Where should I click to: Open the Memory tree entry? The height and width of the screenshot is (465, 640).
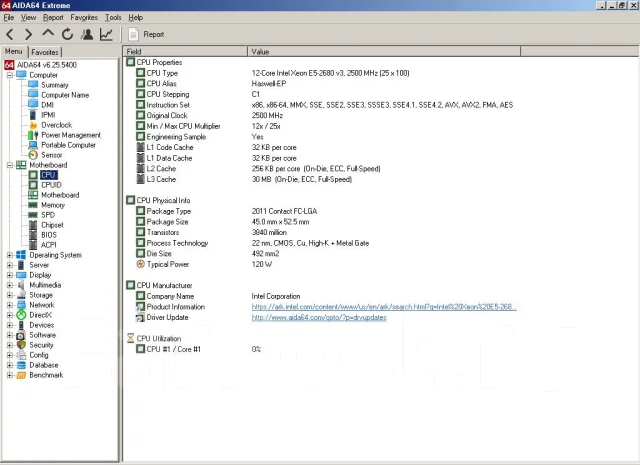(53, 205)
